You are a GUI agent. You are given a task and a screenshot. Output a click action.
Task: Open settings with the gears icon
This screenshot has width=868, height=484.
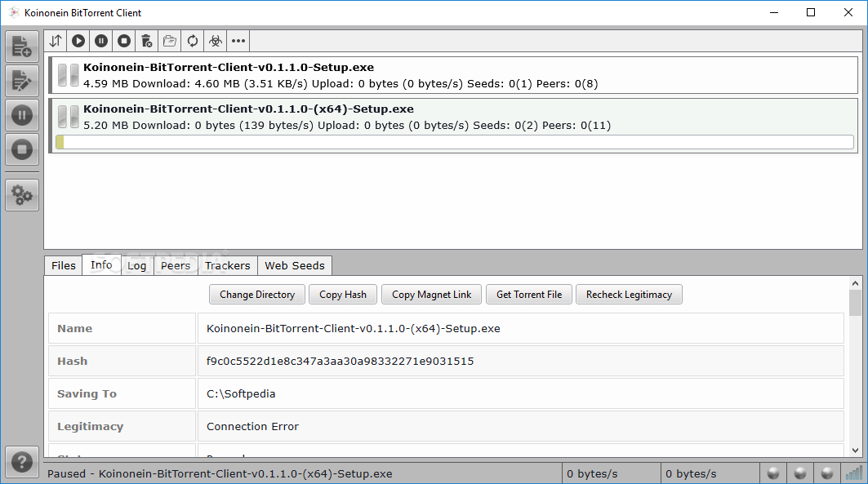(x=22, y=195)
